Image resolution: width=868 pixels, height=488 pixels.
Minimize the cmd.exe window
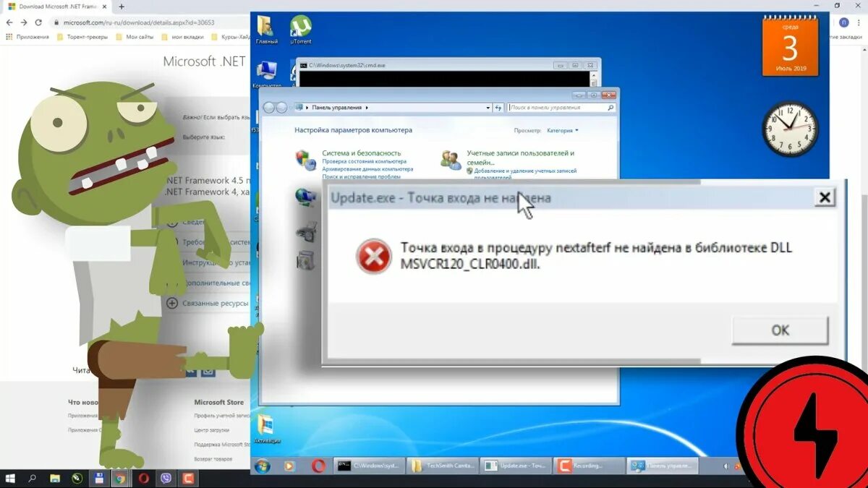pyautogui.click(x=560, y=64)
